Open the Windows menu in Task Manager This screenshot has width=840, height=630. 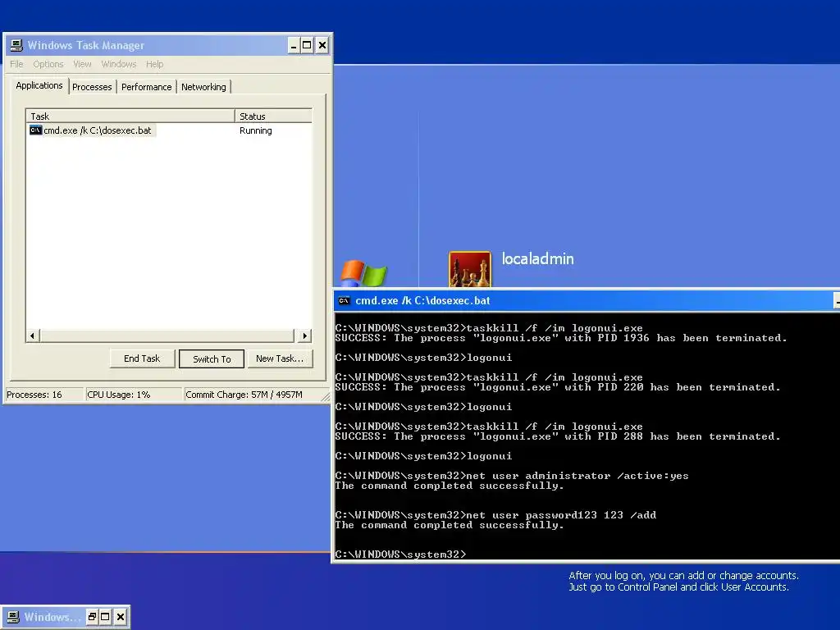tap(118, 64)
